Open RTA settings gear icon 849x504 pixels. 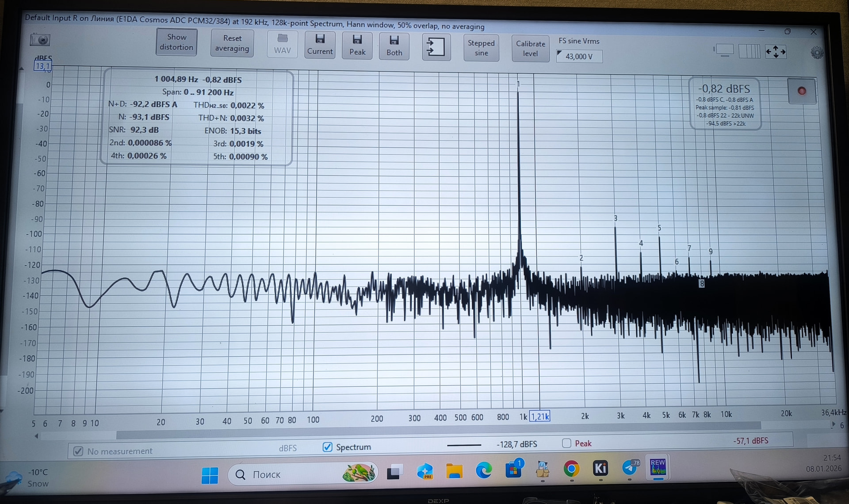point(817,53)
